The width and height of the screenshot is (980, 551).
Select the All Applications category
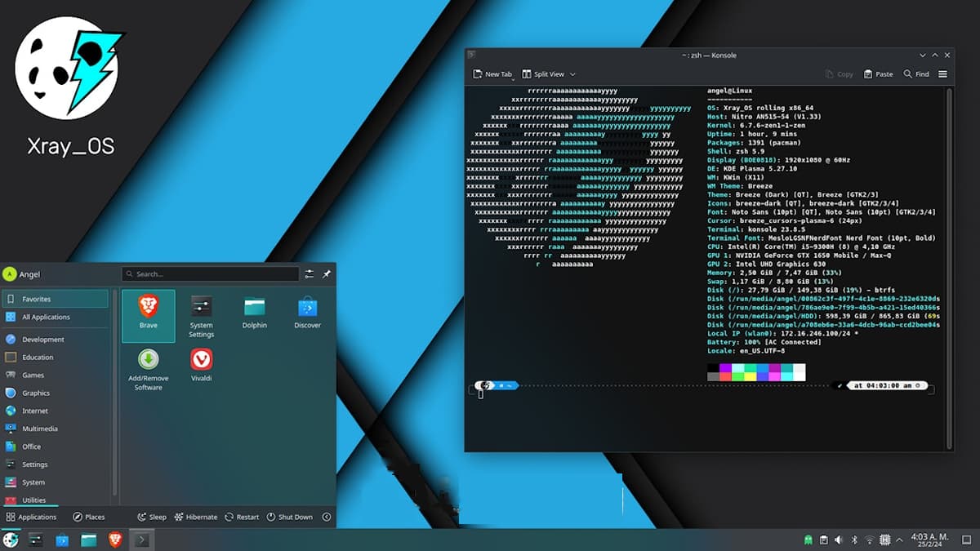pos(46,317)
